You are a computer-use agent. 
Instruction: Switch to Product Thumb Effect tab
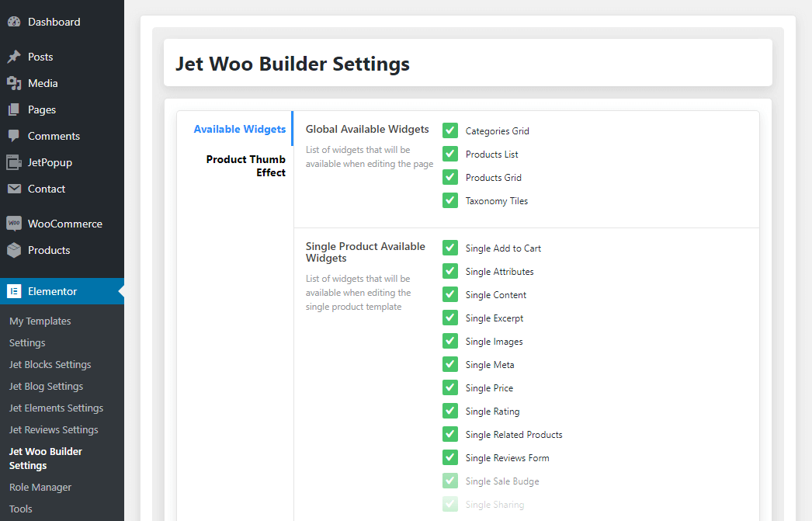click(x=245, y=165)
